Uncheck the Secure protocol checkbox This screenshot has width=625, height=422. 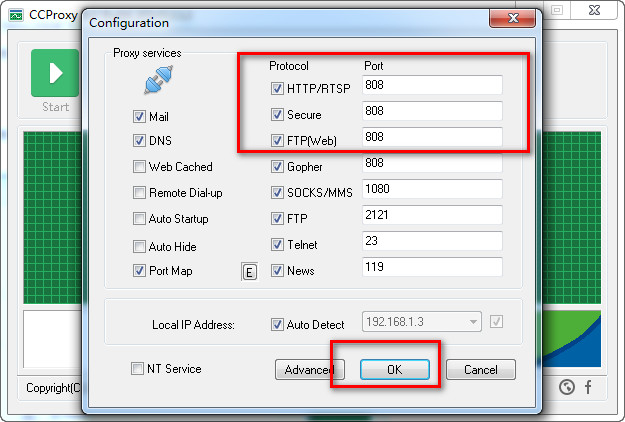pyautogui.click(x=277, y=114)
